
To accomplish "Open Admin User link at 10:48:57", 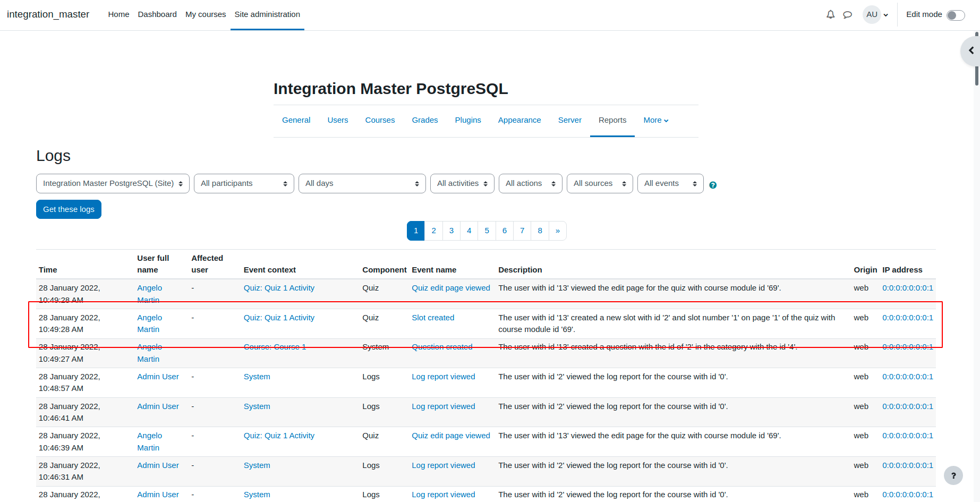I will click(x=158, y=377).
